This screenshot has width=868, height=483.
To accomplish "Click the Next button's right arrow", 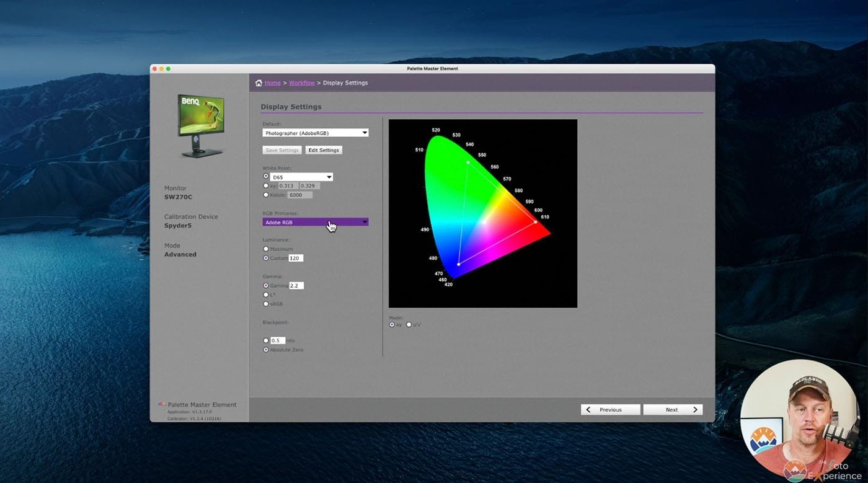I will click(695, 410).
